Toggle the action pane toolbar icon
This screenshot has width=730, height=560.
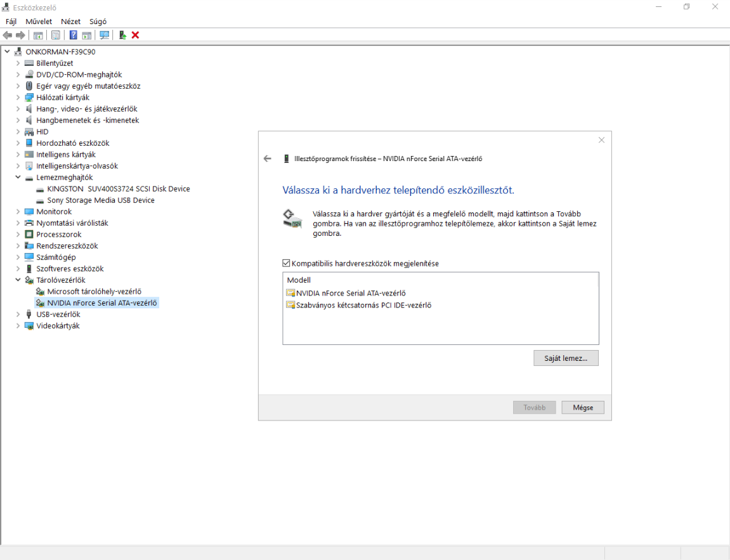(x=87, y=36)
